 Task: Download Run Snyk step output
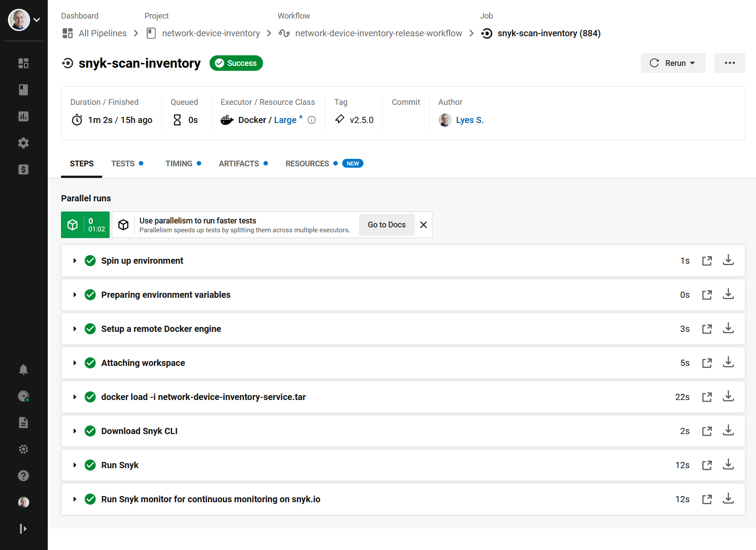tap(728, 465)
